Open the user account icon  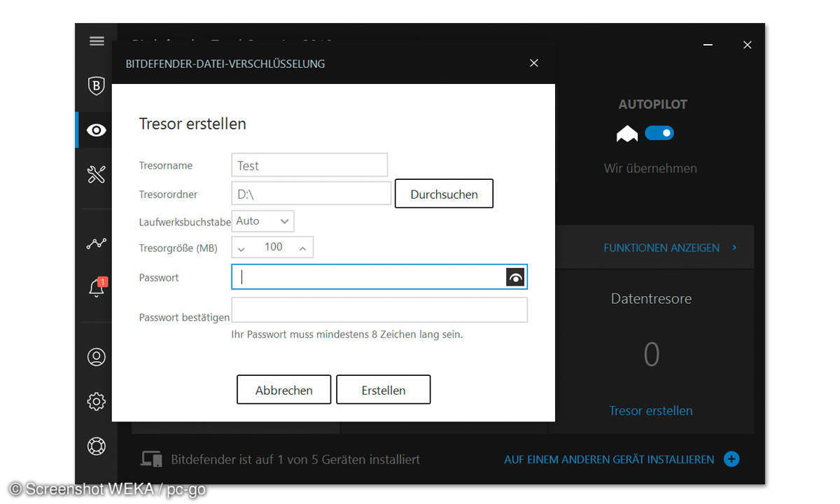[x=97, y=357]
